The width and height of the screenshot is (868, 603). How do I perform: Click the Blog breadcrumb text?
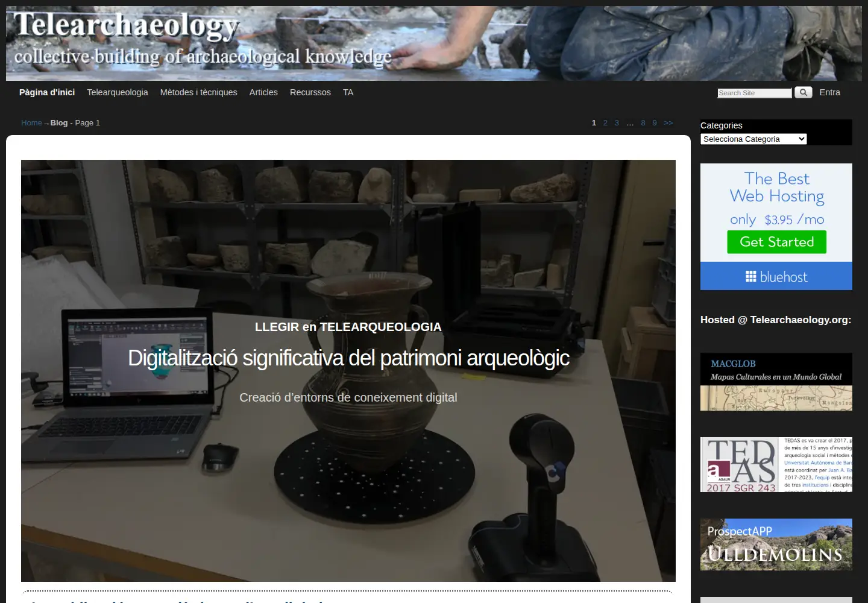tap(59, 123)
